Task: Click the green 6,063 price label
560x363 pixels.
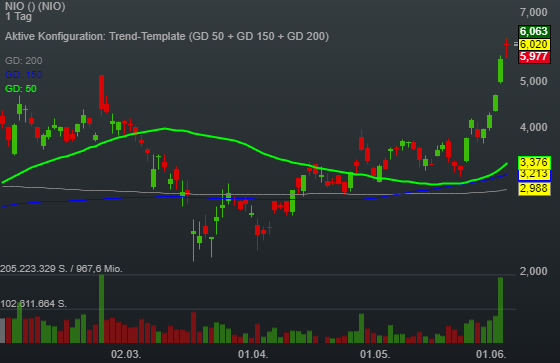Action: pos(534,31)
